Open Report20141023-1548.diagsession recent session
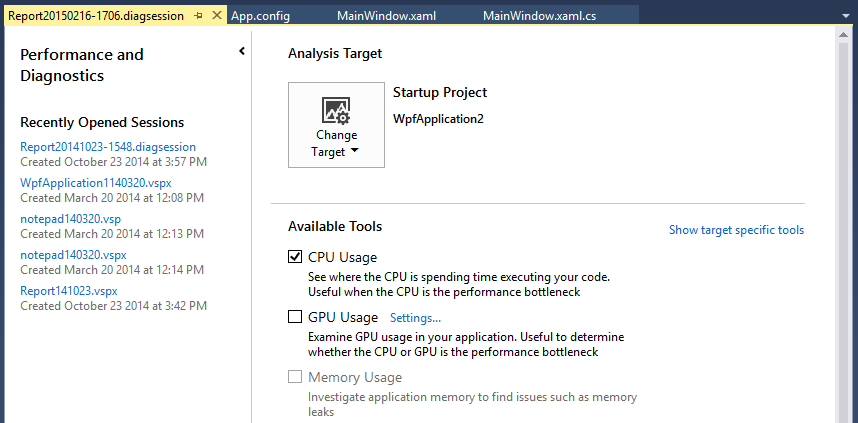Screen dimensions: 858x423 [x=108, y=147]
